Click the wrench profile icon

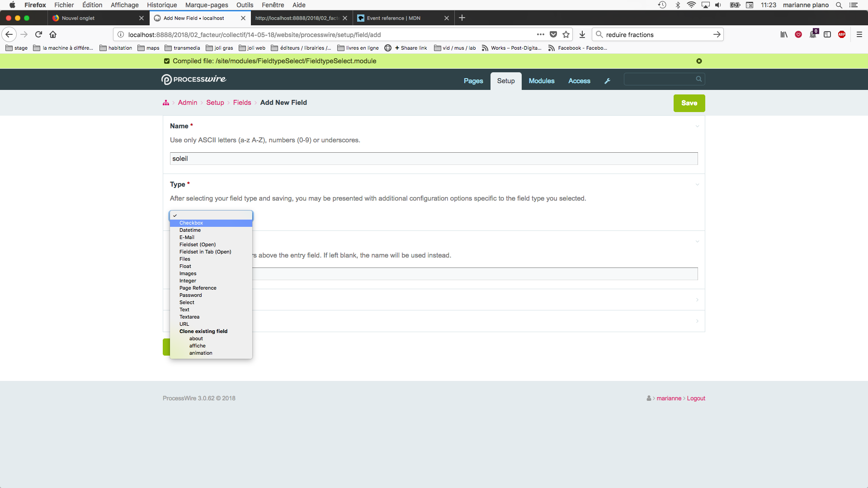607,81
